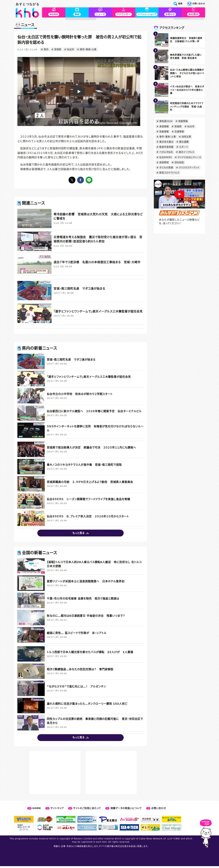Open 線路に男性 シアトル story
Viewport: 219px width, 868px height.
click(x=81, y=635)
